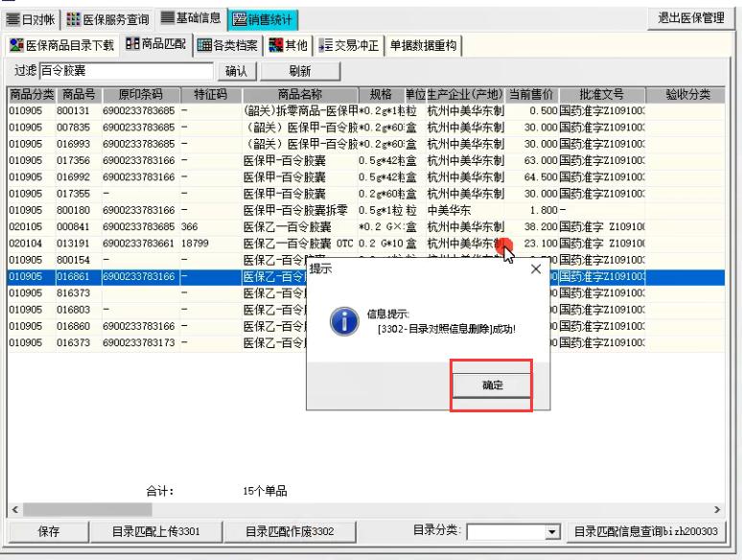Open the 单据数据重构 sub-tab

click(423, 45)
